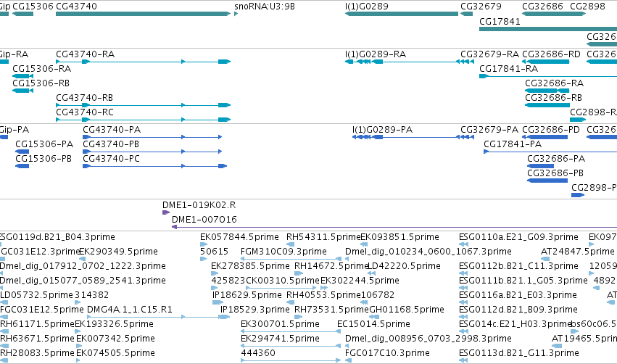
Task: Click the Dmel_dig_008956_0703_2998.3prime label
Action: (428, 339)
